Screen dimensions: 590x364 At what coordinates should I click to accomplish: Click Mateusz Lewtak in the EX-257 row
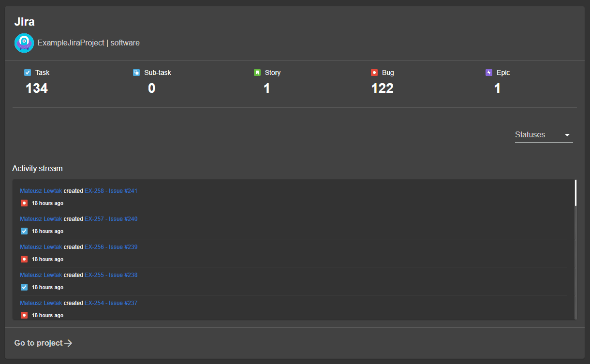(x=41, y=219)
